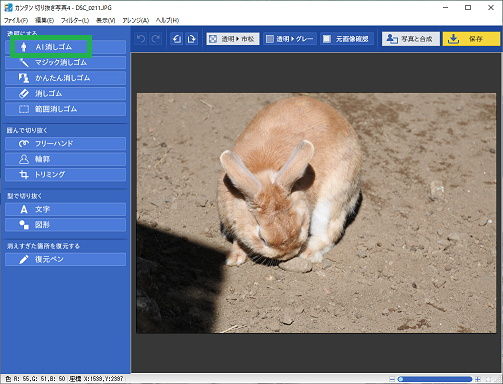Open the ファイル(F) menu
This screenshot has width=503, height=384.
[16, 21]
